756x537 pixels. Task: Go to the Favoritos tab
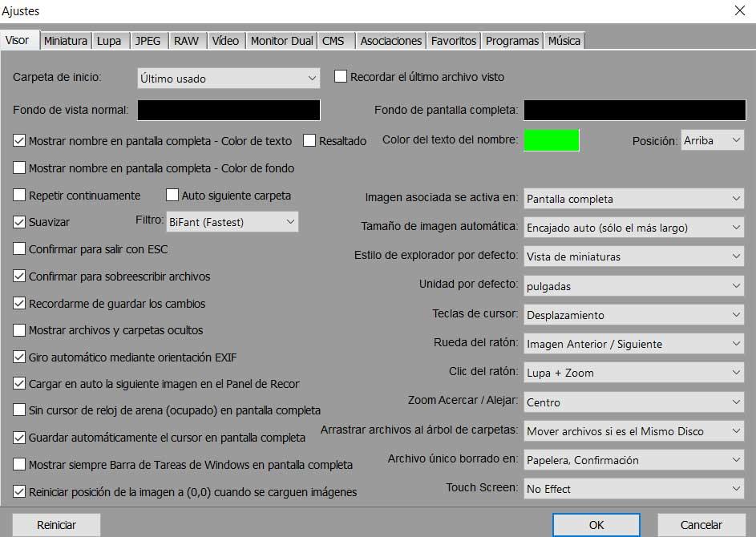[453, 41]
